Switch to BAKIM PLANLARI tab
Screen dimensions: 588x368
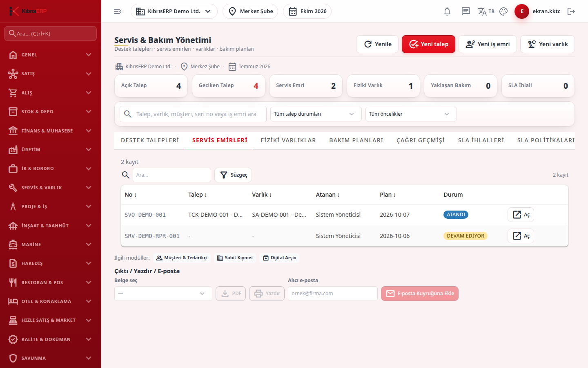(356, 140)
